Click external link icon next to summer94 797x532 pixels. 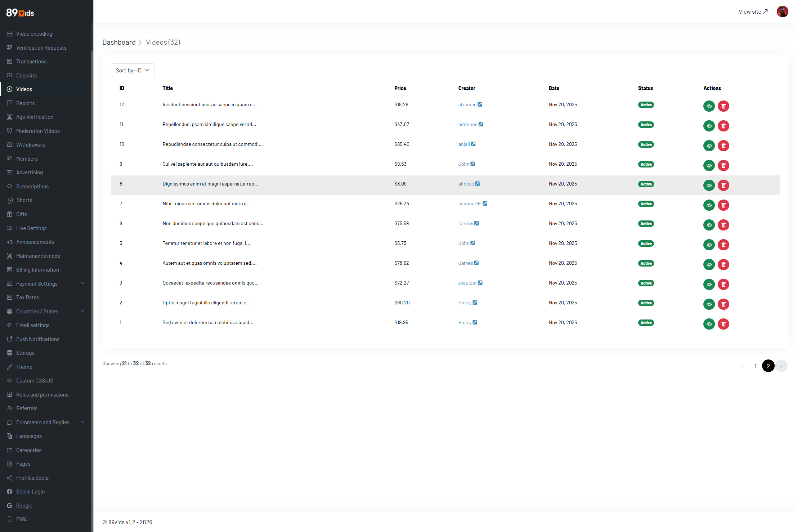coord(485,204)
